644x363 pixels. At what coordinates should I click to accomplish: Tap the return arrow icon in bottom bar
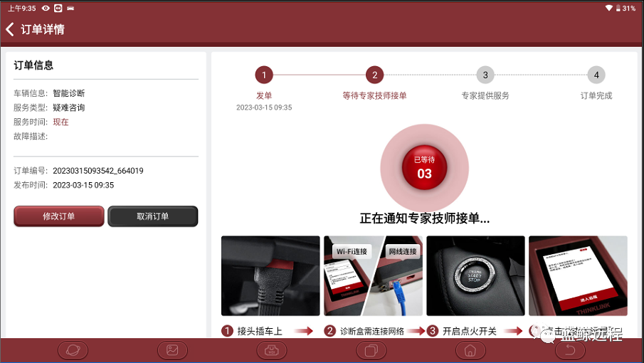(x=570, y=350)
